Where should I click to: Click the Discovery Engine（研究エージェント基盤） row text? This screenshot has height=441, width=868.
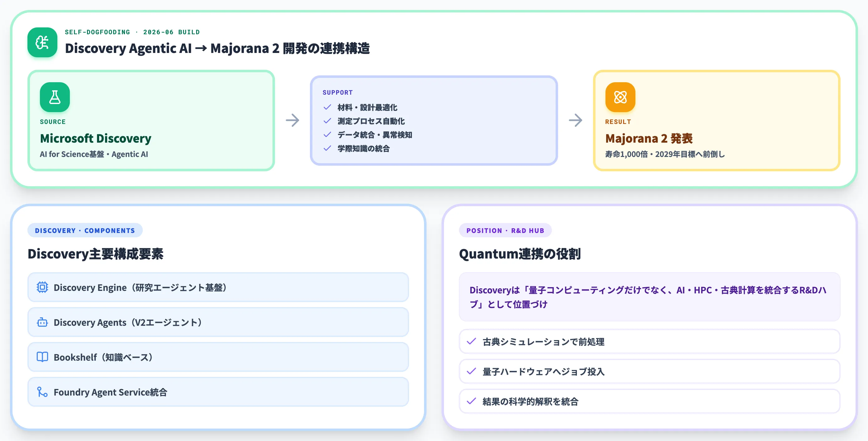pos(140,287)
